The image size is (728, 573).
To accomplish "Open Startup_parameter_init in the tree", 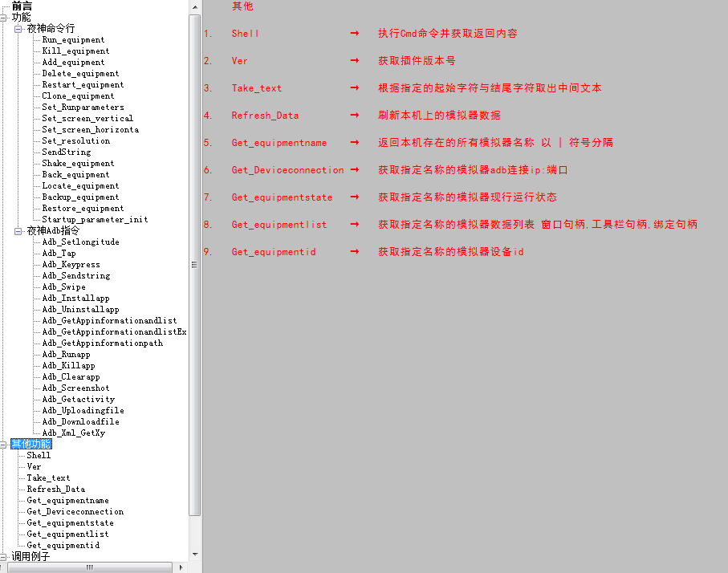I will [x=96, y=220].
